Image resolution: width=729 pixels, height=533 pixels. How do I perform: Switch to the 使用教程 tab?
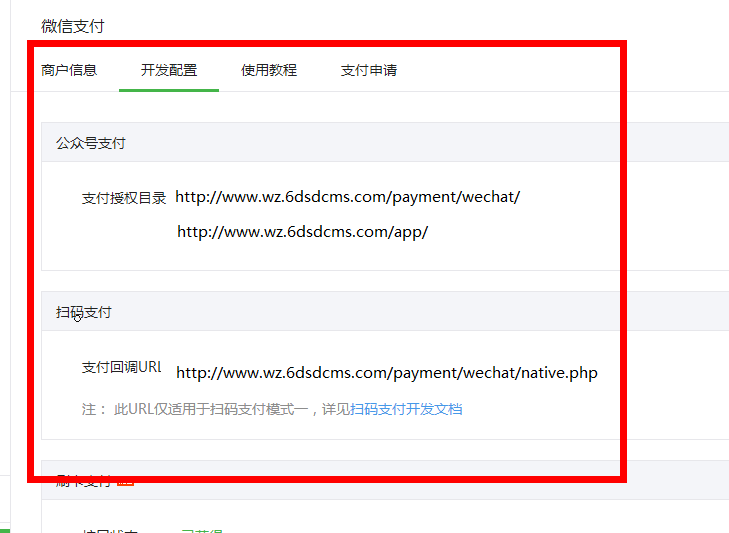269,70
